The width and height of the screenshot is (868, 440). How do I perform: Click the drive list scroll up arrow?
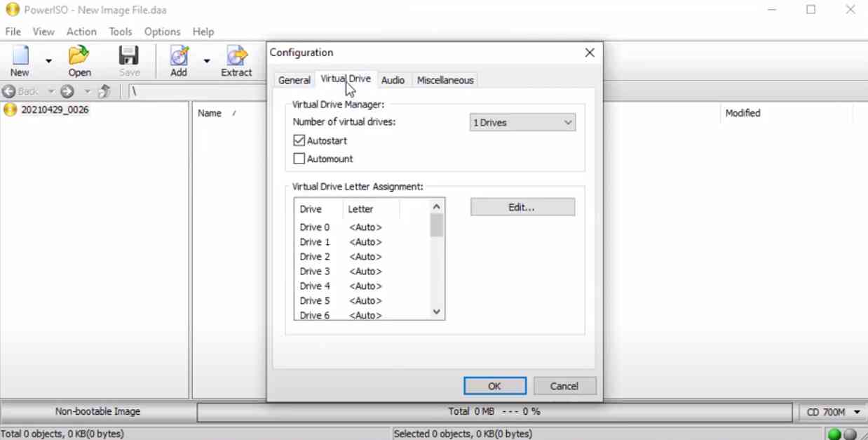(x=437, y=206)
